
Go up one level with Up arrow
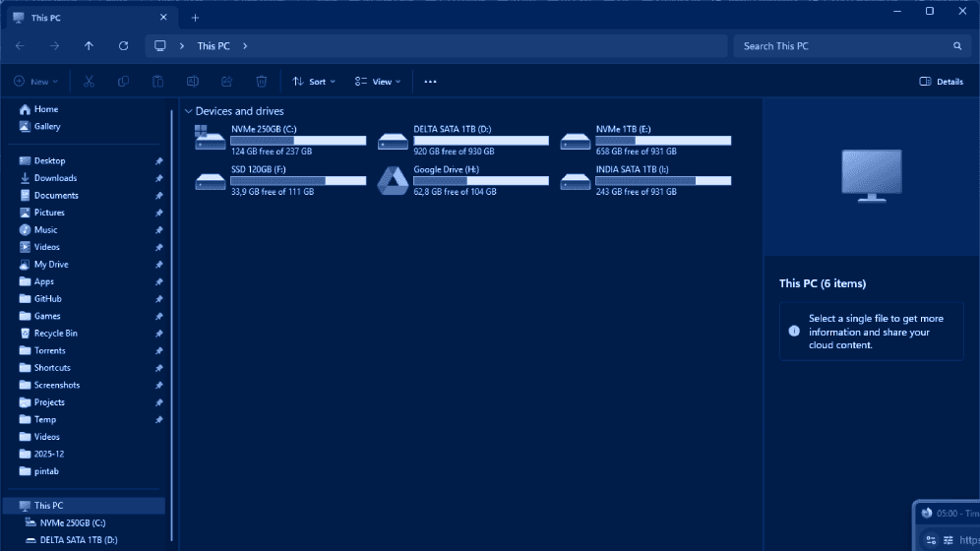(89, 46)
